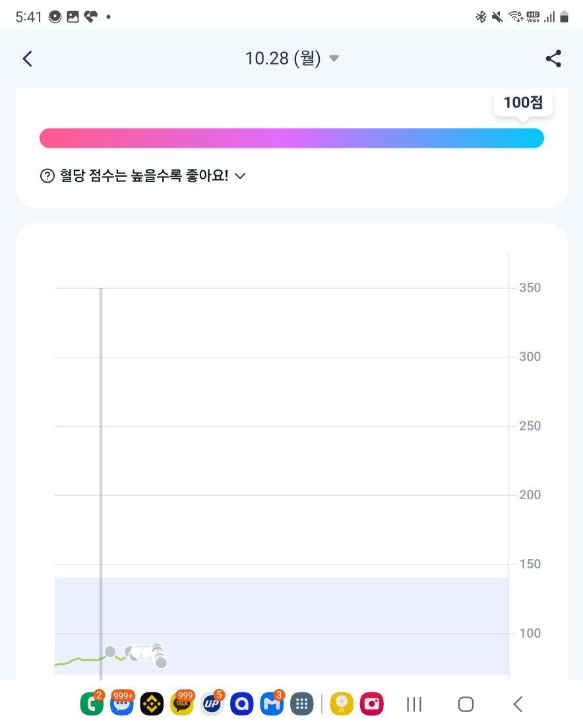The image size is (583, 728).
Task: Tap the last gray data point on glucose line
Action: tap(161, 663)
